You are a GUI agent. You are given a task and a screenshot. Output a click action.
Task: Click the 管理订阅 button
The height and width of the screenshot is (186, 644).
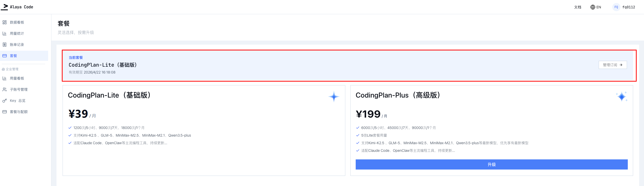613,65
